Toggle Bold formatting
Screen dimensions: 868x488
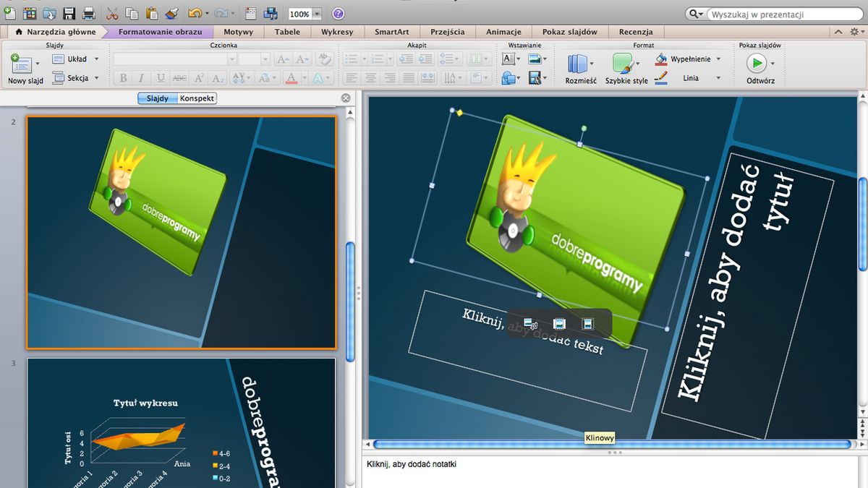coord(123,78)
